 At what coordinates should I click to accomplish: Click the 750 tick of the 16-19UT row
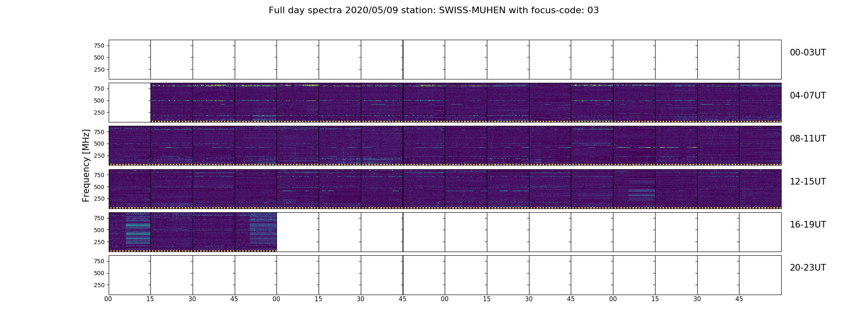pyautogui.click(x=99, y=218)
